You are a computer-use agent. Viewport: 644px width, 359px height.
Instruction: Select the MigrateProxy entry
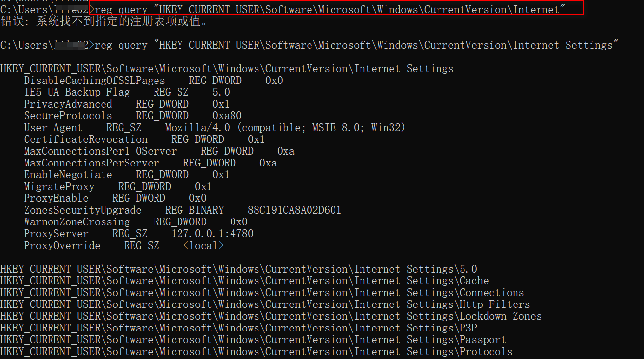click(118, 187)
